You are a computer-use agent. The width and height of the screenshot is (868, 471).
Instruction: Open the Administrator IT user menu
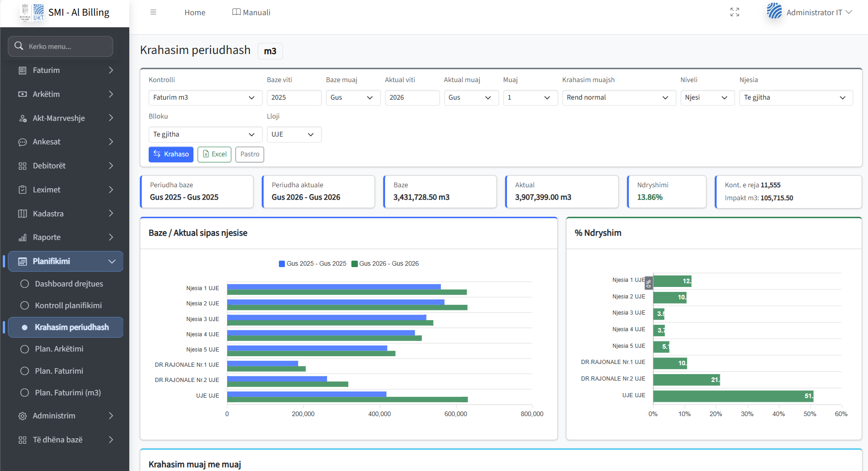[x=809, y=12]
